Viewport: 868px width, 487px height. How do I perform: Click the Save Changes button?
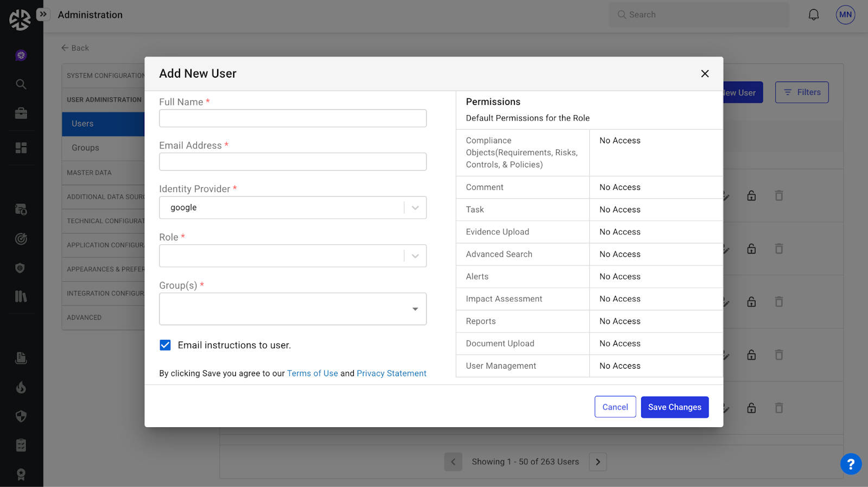[674, 407]
